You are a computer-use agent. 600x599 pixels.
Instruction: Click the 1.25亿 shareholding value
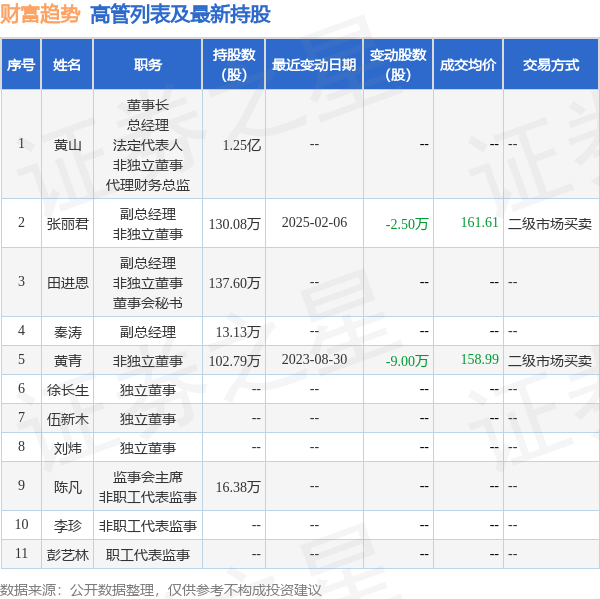[242, 145]
